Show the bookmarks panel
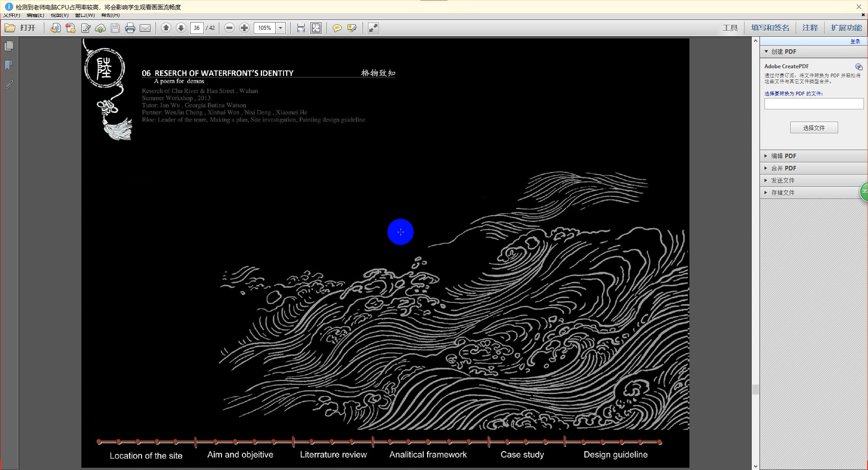Image resolution: width=868 pixels, height=470 pixels. [9, 65]
